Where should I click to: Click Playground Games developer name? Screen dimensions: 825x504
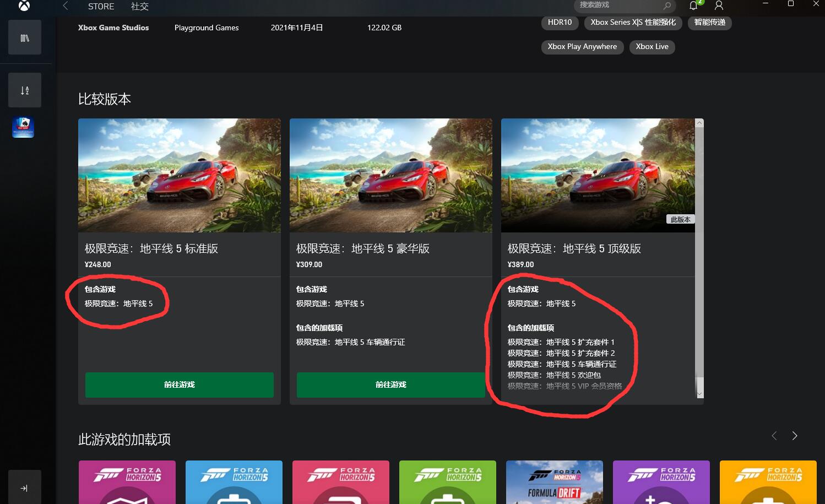pos(207,28)
